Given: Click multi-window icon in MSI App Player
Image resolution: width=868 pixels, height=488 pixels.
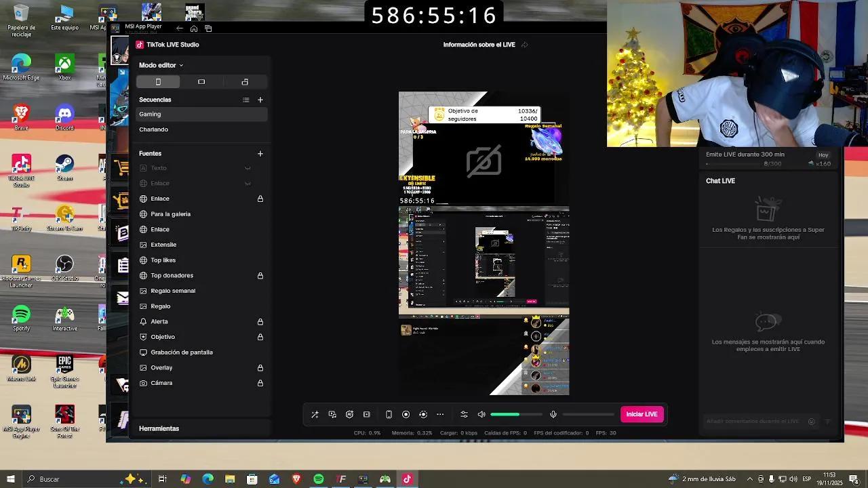Looking at the screenshot, I should pyautogui.click(x=208, y=28).
